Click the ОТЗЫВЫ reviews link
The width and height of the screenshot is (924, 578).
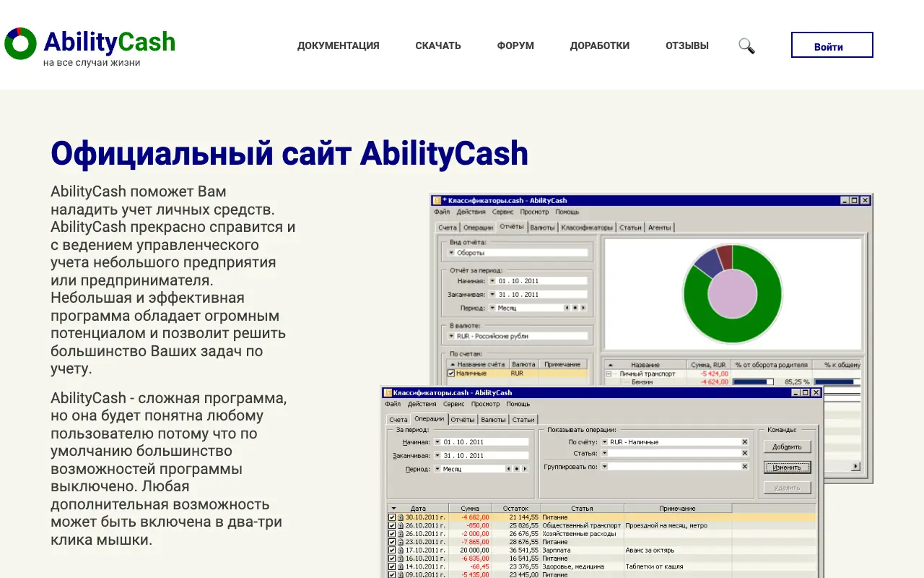coord(687,46)
